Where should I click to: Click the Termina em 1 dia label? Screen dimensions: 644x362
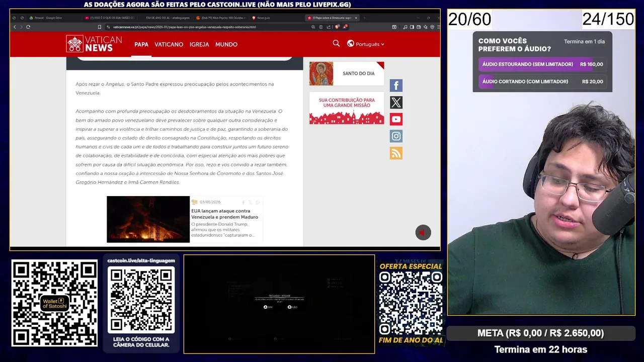point(585,42)
